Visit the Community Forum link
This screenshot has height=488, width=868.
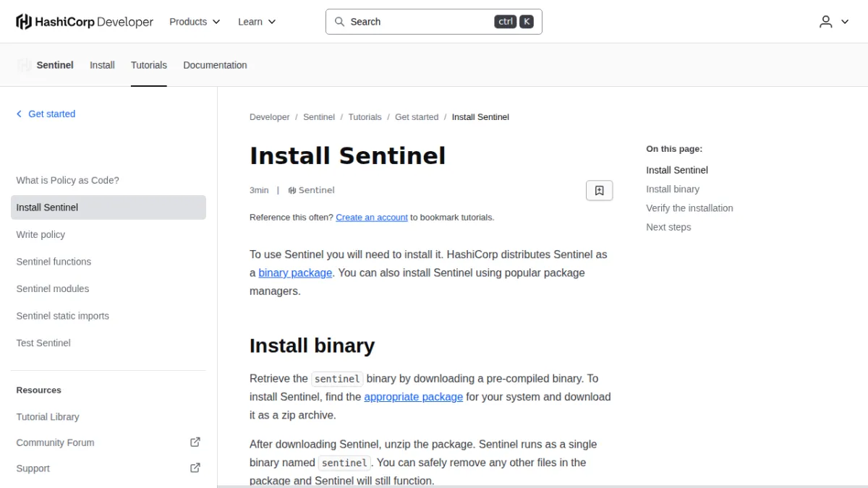(55, 442)
